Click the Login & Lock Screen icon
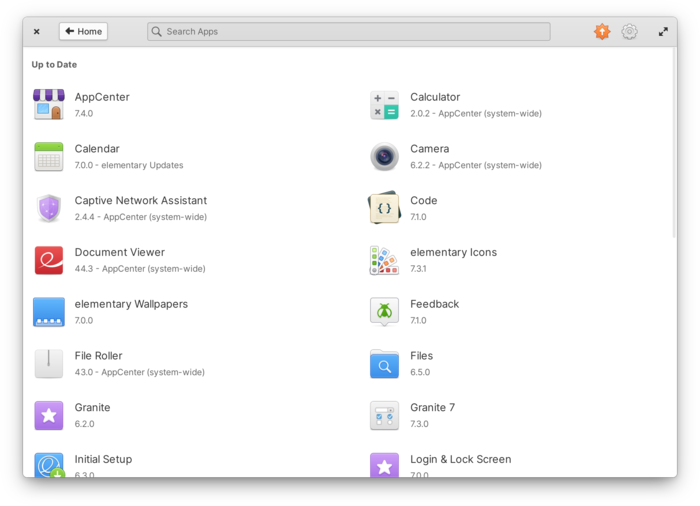 [384, 465]
